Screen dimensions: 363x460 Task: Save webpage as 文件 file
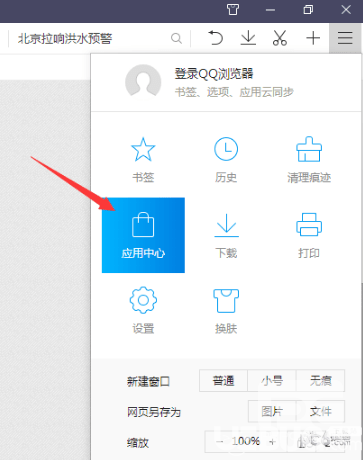(x=321, y=411)
